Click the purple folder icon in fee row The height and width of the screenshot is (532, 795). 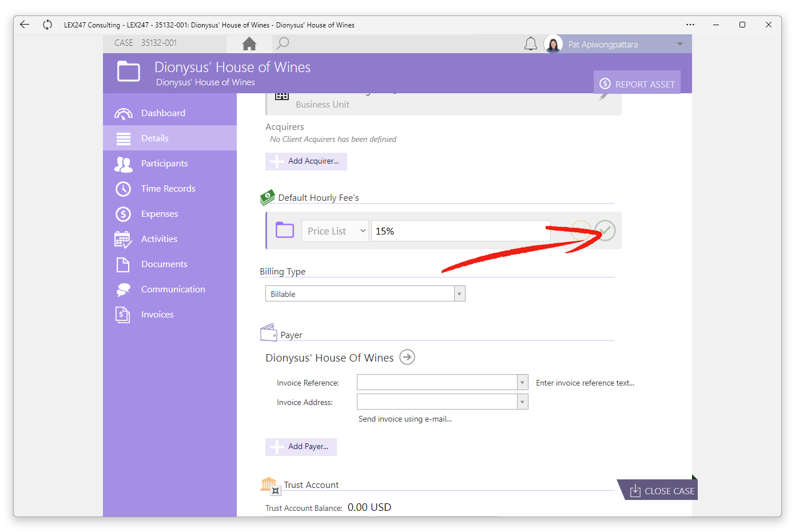coord(285,230)
